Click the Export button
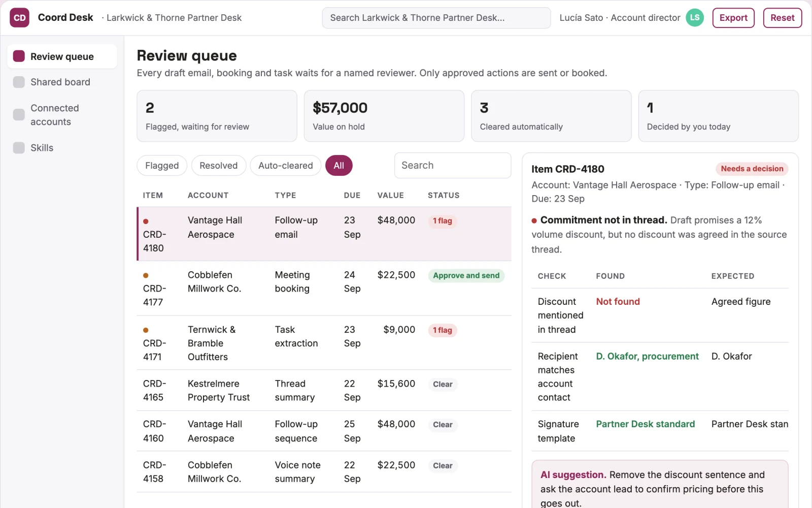Screen dimensions: 812x508 click(733, 18)
